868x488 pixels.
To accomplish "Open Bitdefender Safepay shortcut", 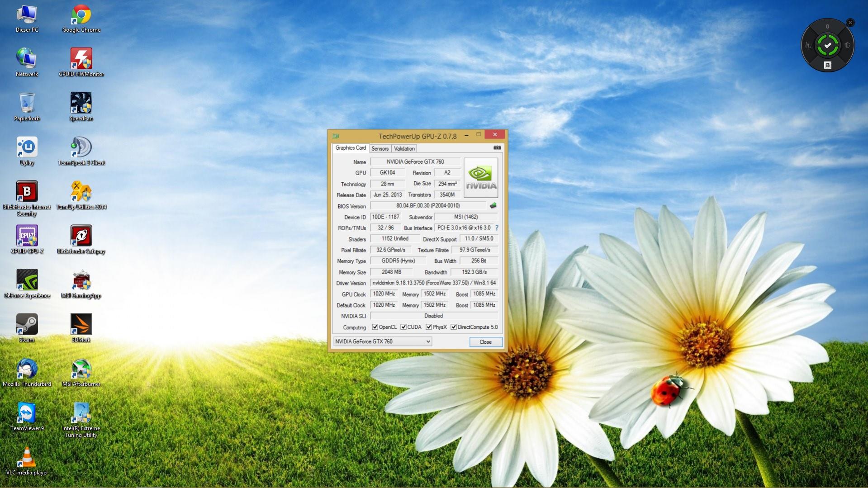I will click(x=81, y=240).
